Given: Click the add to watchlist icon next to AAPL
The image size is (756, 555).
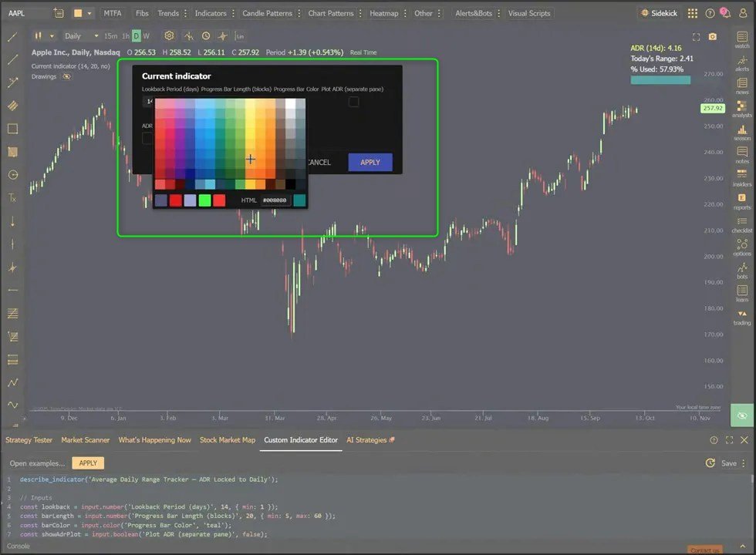Looking at the screenshot, I should click(x=59, y=13).
